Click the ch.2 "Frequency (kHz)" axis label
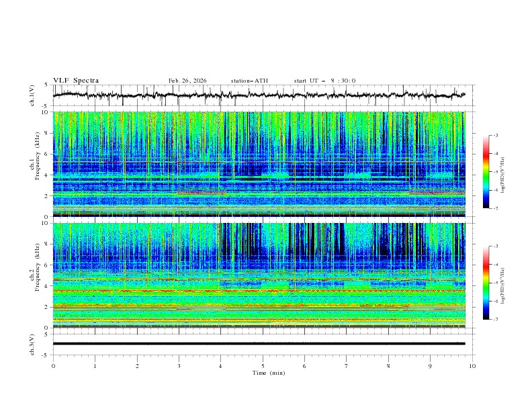The image size is (532, 411). pyautogui.click(x=38, y=267)
